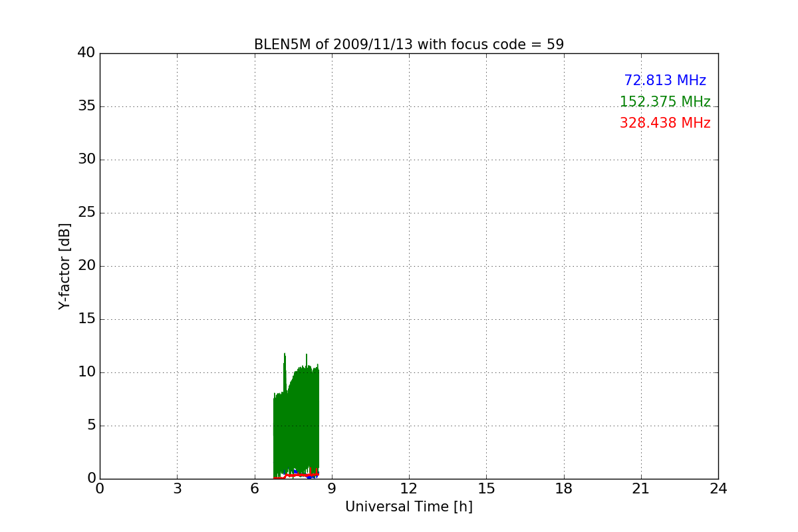Click x-axis tick label '9'
This screenshot has width=798, height=532.
point(332,489)
